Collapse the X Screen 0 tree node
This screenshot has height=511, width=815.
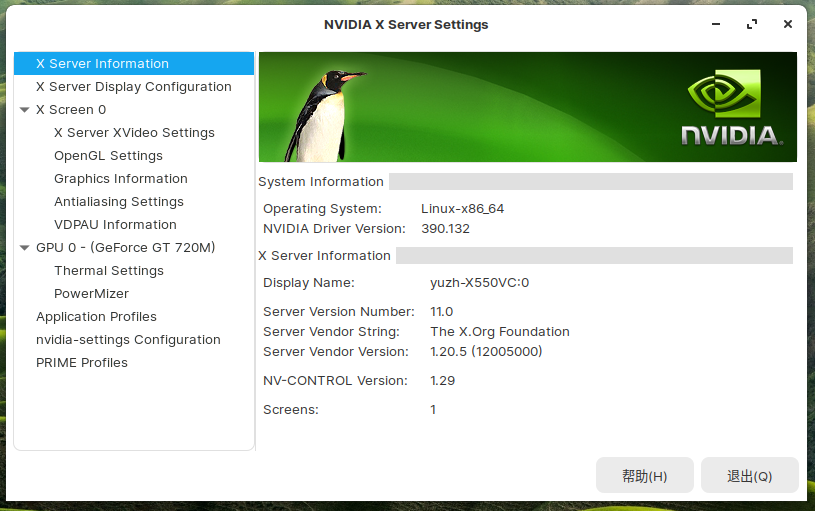24,110
